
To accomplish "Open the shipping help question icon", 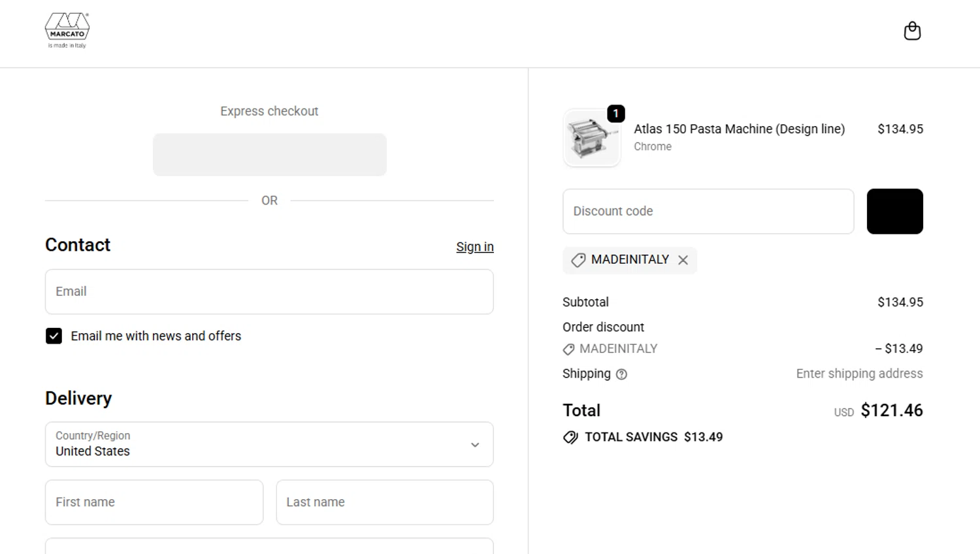I will 621,374.
